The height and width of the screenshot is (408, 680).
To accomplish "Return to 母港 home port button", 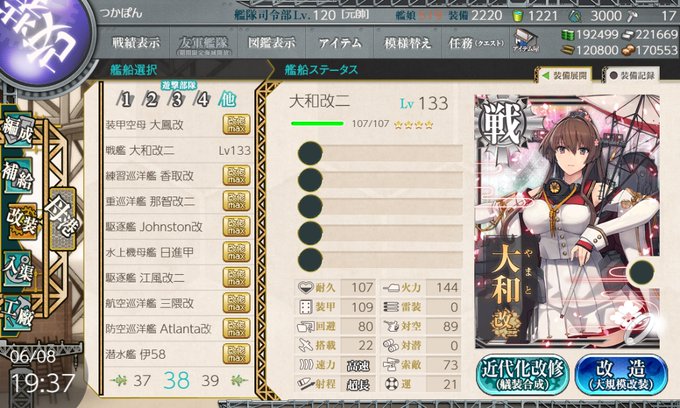I will point(63,219).
